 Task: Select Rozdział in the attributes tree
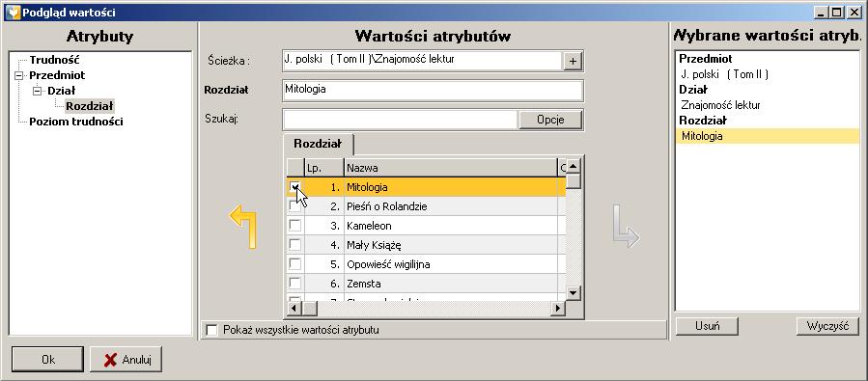coord(90,106)
